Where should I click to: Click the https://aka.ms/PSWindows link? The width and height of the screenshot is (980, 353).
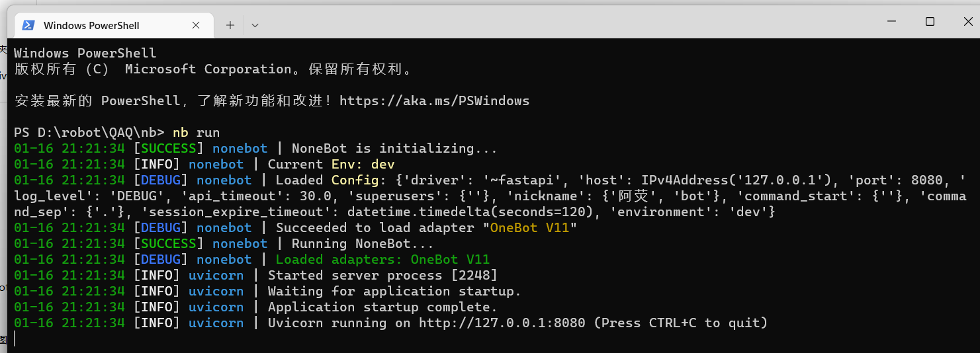point(434,101)
